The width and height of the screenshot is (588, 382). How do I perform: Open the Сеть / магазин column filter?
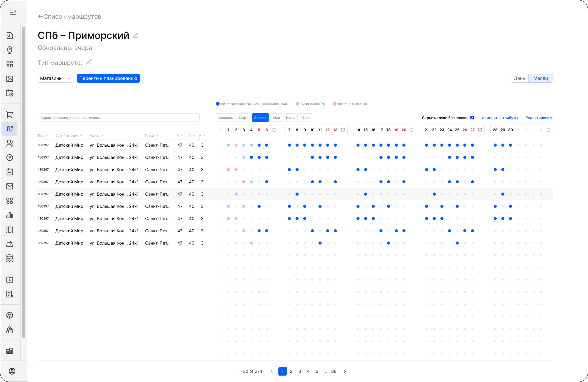pyautogui.click(x=81, y=136)
